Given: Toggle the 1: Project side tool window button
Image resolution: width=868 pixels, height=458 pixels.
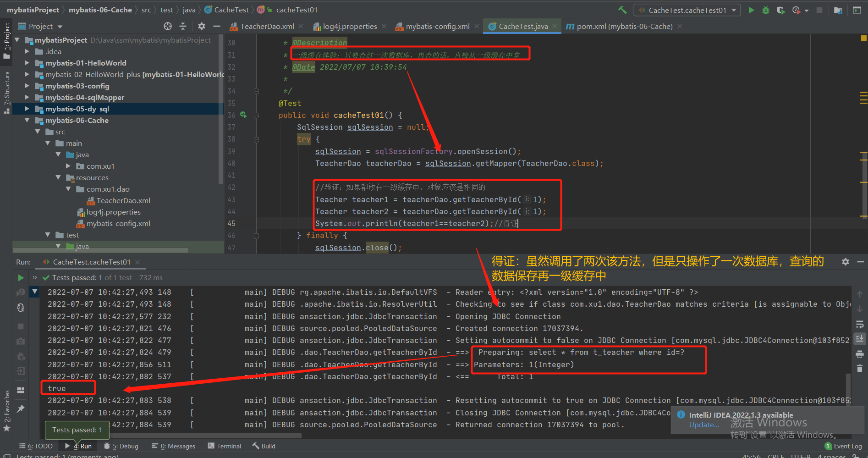Looking at the screenshot, I should point(7,40).
